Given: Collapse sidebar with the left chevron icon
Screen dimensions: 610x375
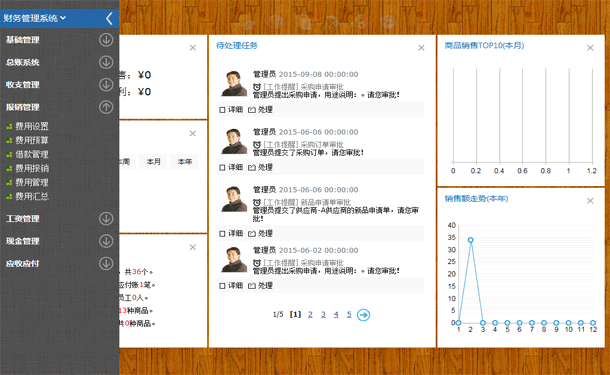Looking at the screenshot, I should 109,18.
